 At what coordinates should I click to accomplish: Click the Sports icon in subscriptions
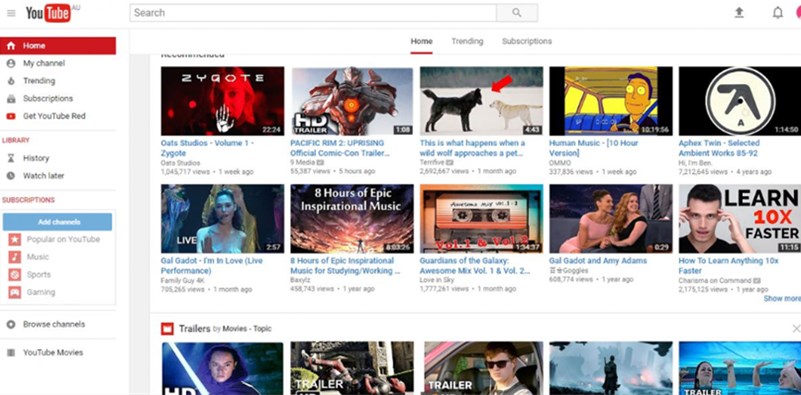[x=15, y=275]
